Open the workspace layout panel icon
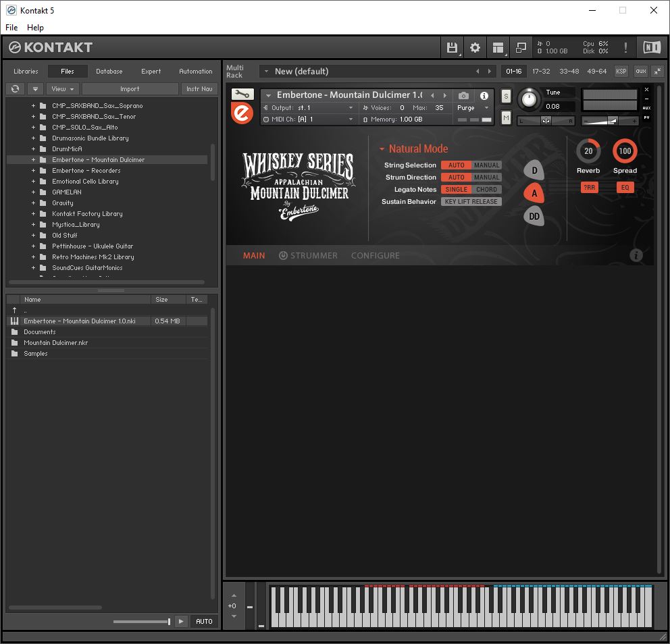 498,47
